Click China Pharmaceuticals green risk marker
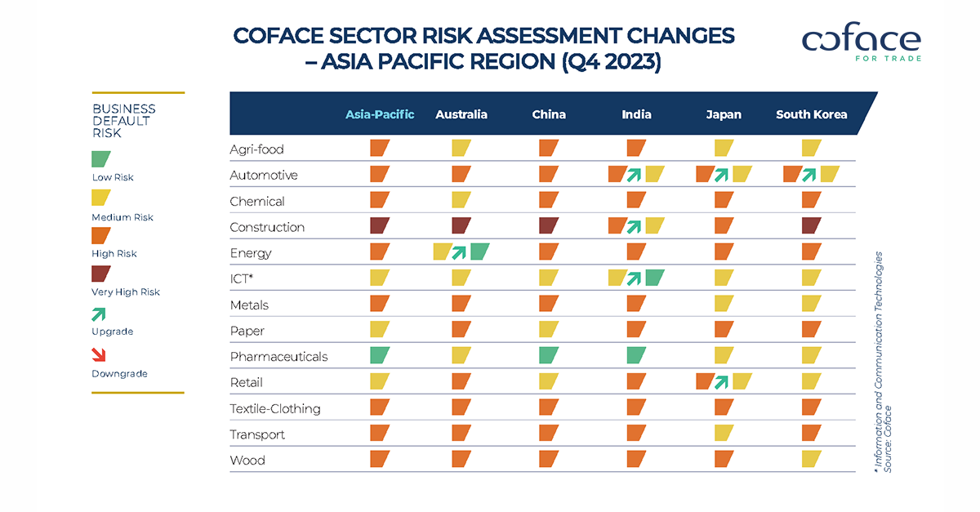This screenshot has width=980, height=512. pyautogui.click(x=549, y=355)
